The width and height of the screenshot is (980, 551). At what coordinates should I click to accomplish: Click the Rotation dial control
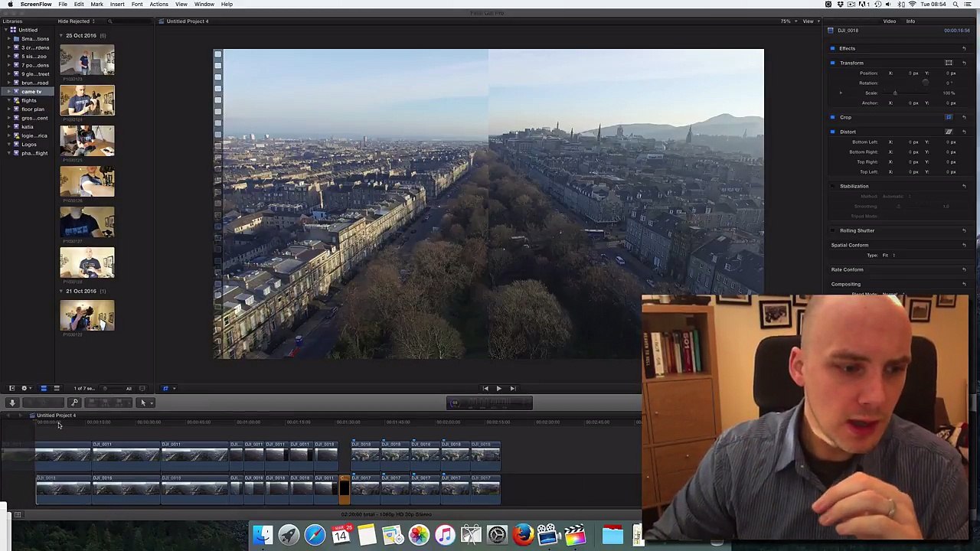tap(926, 83)
